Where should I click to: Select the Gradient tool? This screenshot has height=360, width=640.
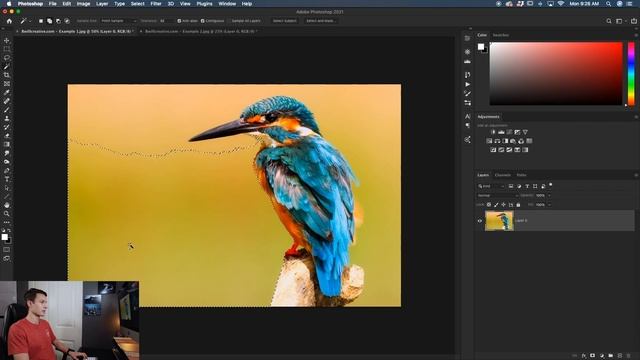7,144
